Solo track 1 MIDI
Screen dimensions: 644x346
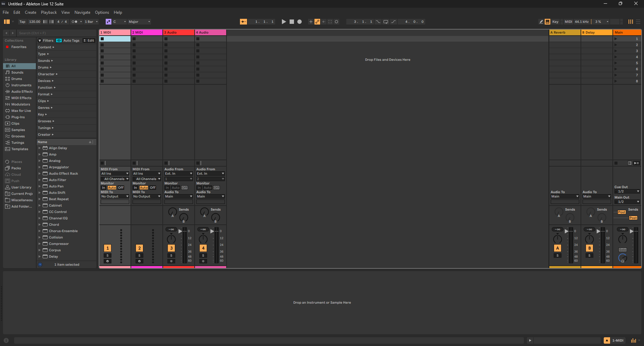pos(107,255)
